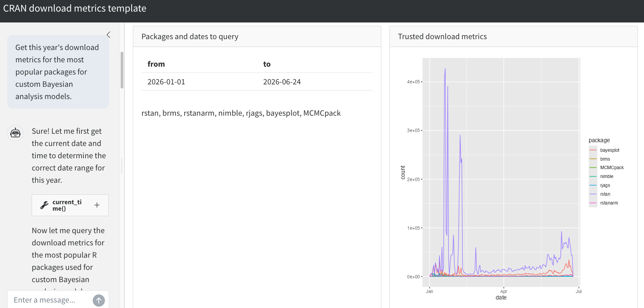644x308 pixels.
Task: Click the rstanarm legend label
Action: [x=609, y=203]
